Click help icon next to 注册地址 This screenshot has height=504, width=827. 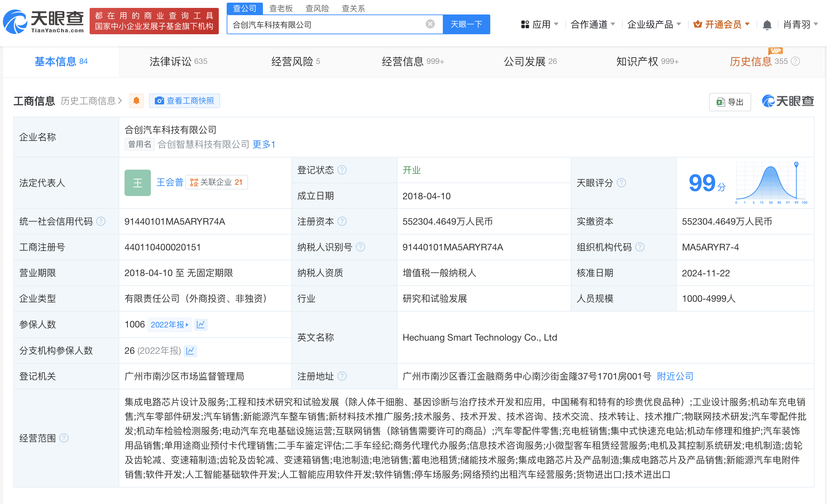point(342,376)
